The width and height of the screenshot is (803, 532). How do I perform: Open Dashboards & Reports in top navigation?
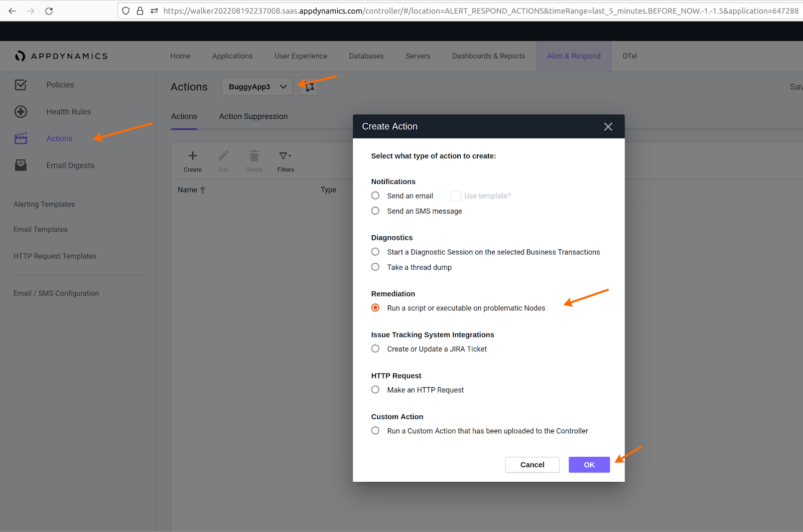pos(489,56)
